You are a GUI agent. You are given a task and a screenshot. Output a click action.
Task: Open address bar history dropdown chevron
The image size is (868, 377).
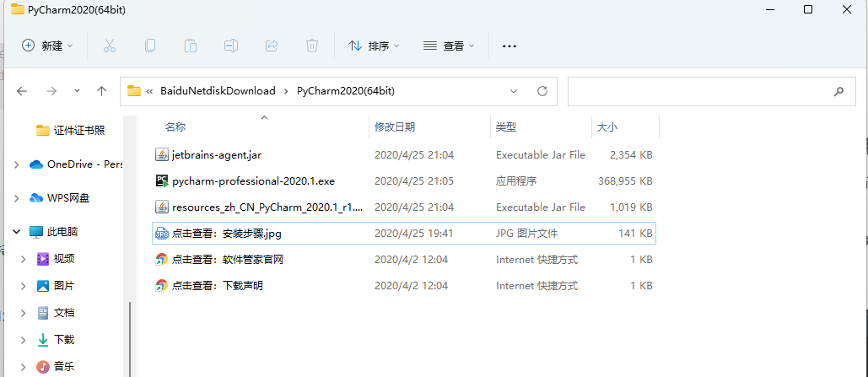click(x=514, y=91)
